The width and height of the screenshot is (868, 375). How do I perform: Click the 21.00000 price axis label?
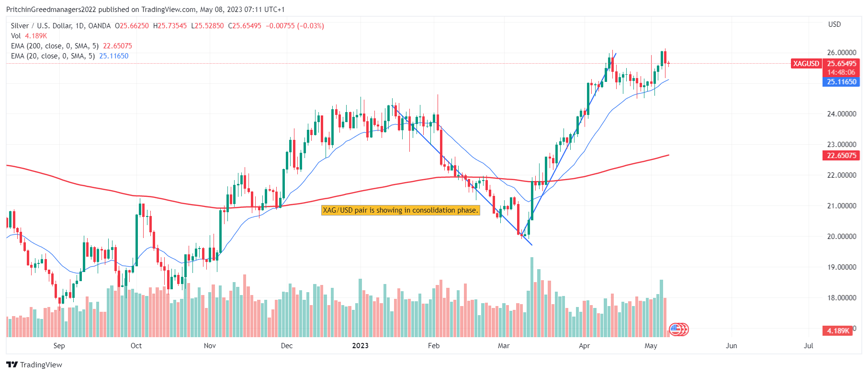click(842, 206)
